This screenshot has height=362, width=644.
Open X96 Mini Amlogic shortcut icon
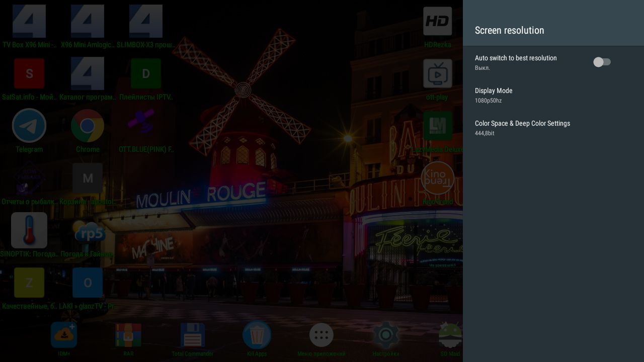click(88, 21)
